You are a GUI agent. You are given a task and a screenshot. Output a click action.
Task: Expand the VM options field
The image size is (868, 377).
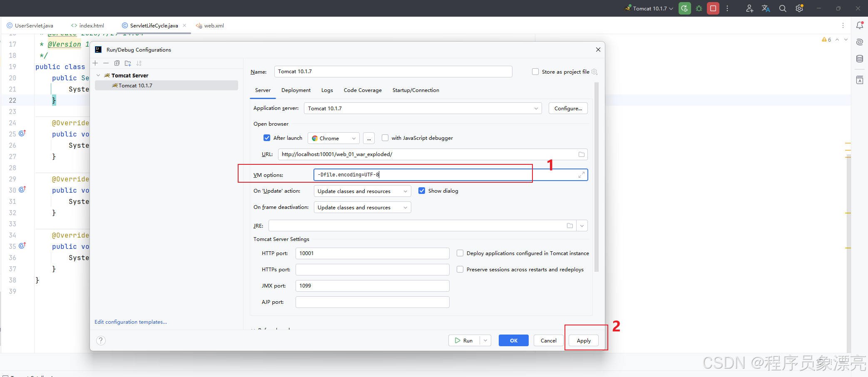coord(582,175)
